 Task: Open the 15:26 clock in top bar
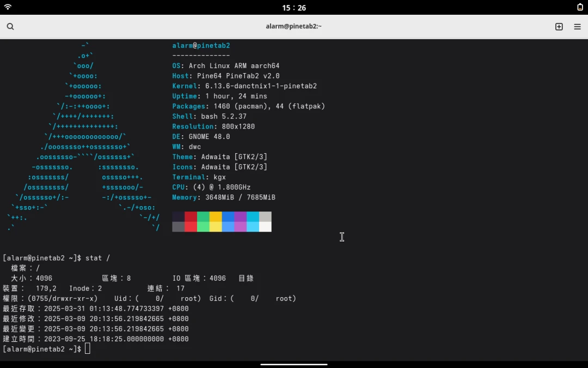294,8
